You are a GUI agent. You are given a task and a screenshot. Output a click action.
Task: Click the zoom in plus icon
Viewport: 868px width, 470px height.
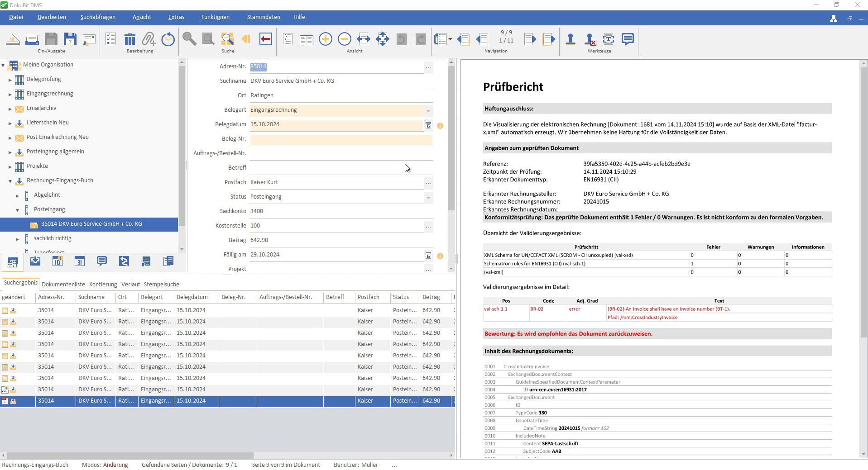(325, 39)
